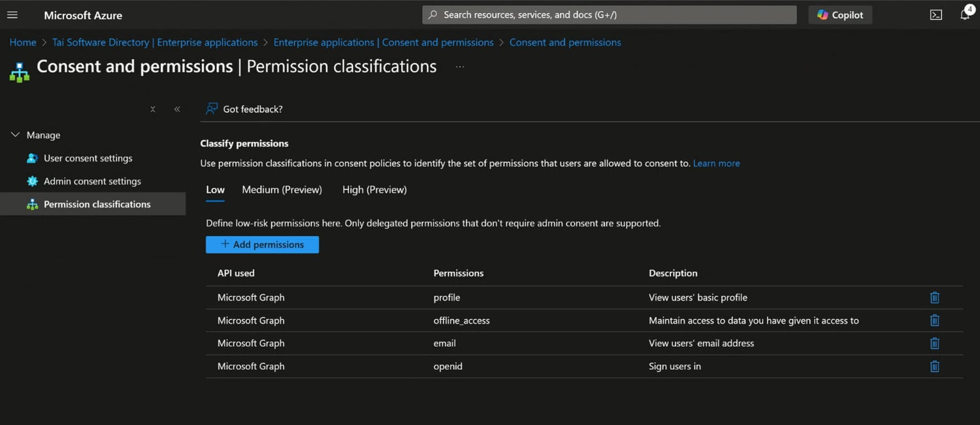Open Admin consent settings
The height and width of the screenshot is (425, 980).
pyautogui.click(x=93, y=181)
